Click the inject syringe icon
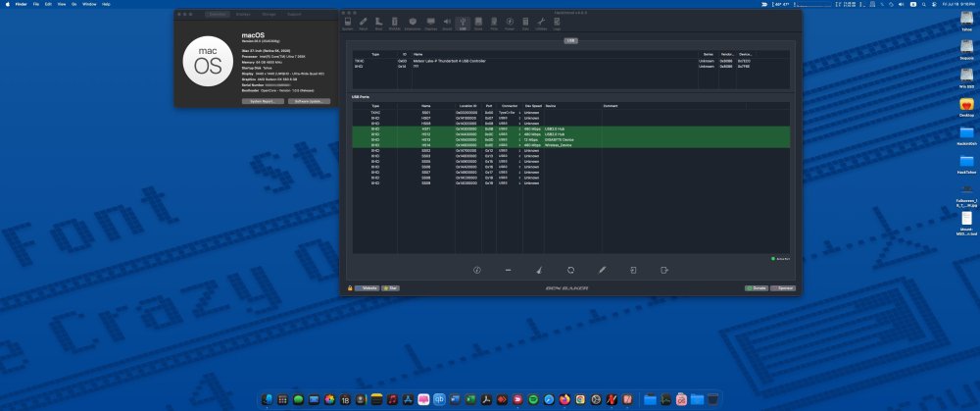 (x=602, y=271)
